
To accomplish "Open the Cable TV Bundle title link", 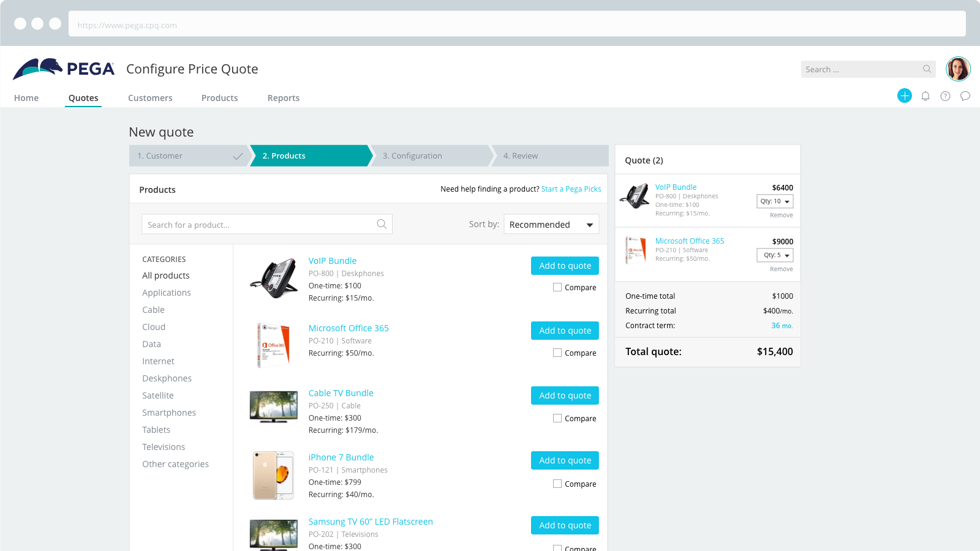I will tap(341, 393).
